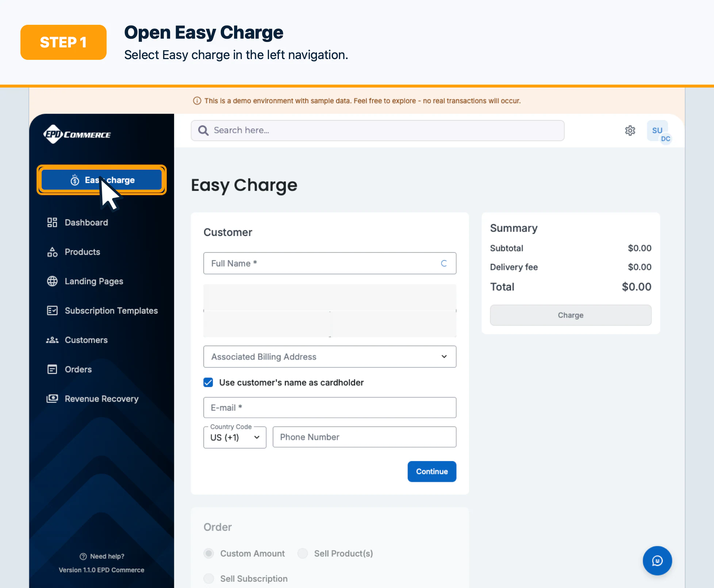Image resolution: width=714 pixels, height=588 pixels.
Task: Click the Landing Pages globe icon
Action: (x=52, y=281)
